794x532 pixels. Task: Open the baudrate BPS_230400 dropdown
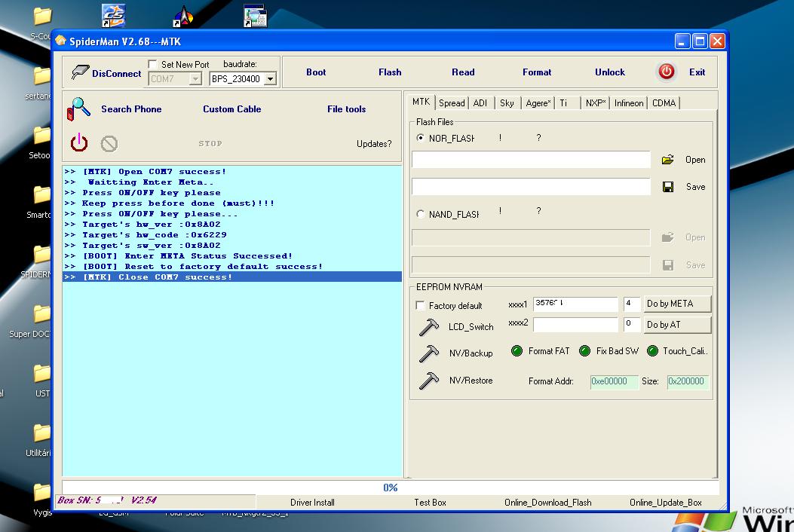point(271,79)
